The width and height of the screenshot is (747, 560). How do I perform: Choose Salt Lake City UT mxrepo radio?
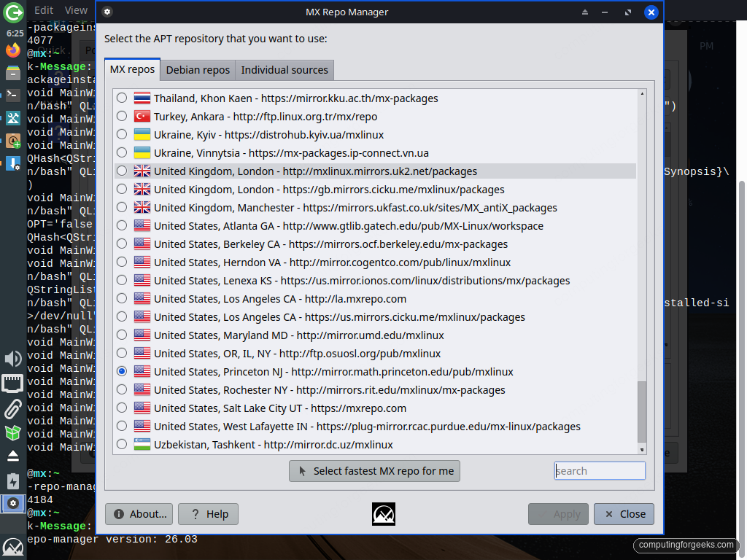(x=122, y=408)
